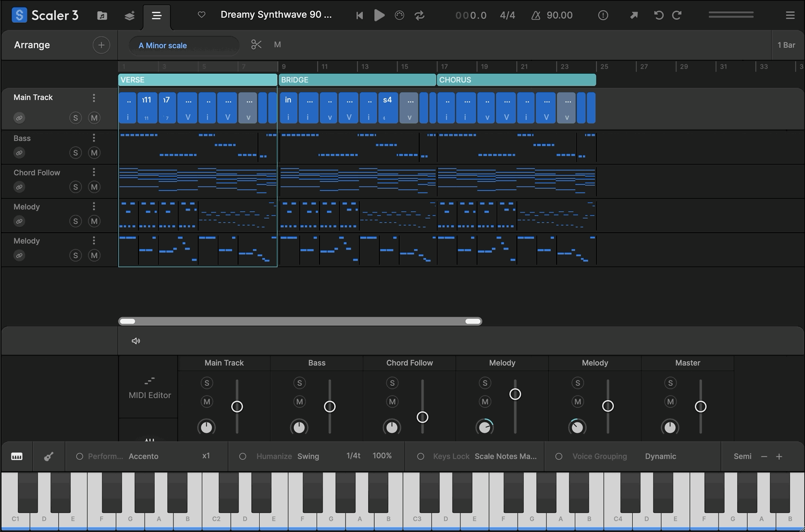Adjust Master mixer fader
This screenshot has width=805, height=532.
(x=700, y=406)
